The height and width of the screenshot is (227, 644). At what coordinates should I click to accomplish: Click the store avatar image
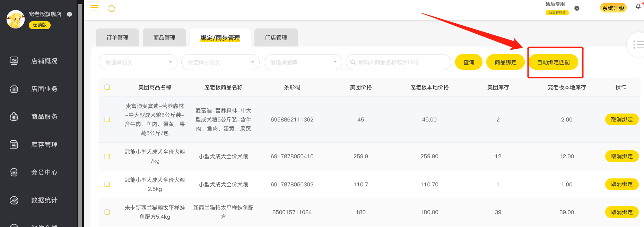click(16, 19)
